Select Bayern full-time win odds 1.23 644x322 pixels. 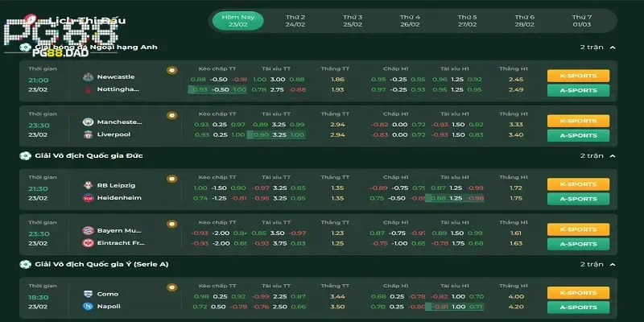[337, 233]
